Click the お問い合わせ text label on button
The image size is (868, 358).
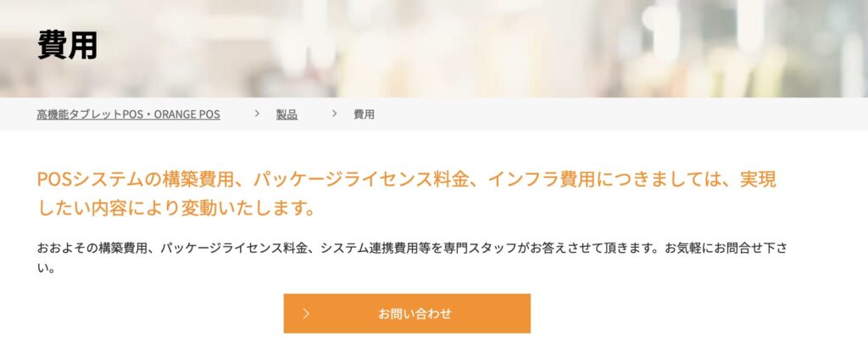(415, 314)
